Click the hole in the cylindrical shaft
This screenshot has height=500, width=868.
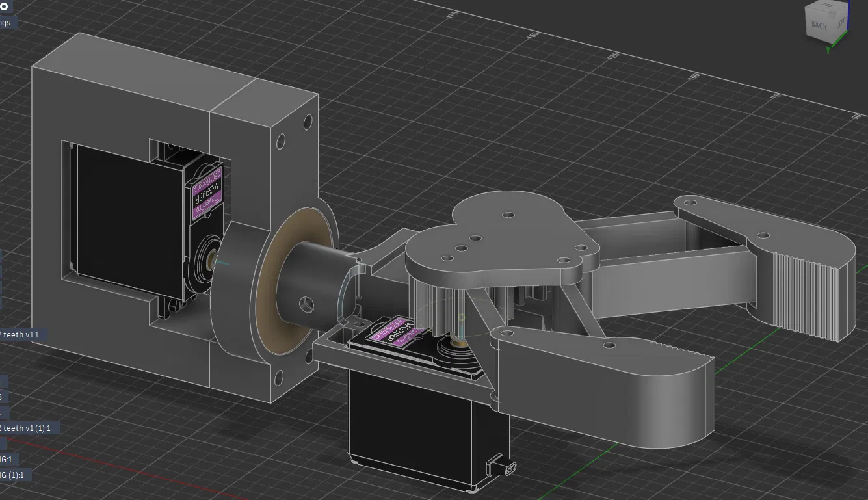coord(305,304)
